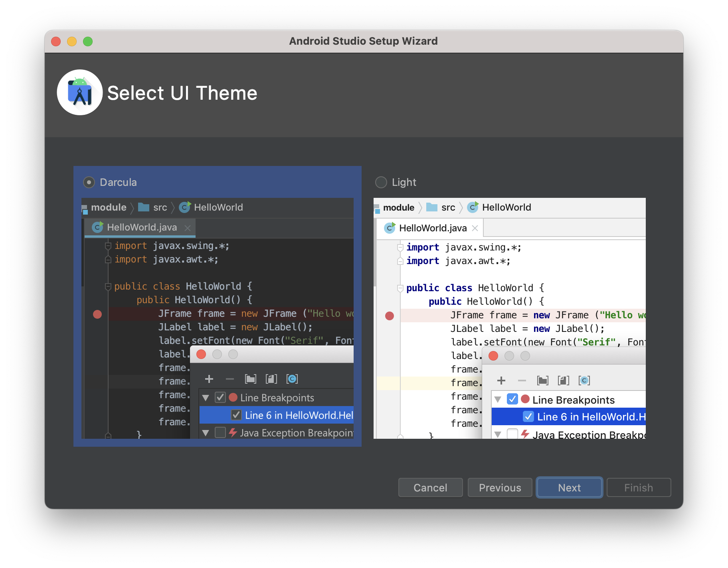Click the src folder breadcrumb in Light preview
This screenshot has width=728, height=568.
[x=441, y=207]
